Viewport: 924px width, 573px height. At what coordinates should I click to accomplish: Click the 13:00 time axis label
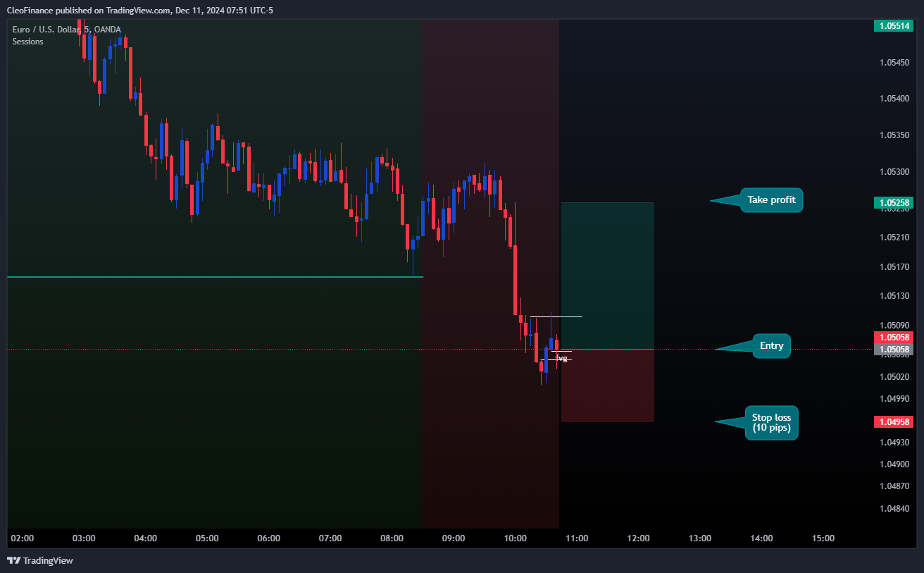point(700,538)
